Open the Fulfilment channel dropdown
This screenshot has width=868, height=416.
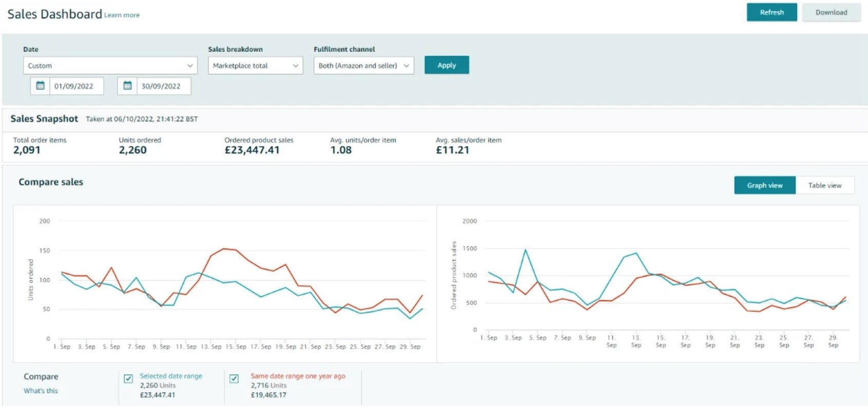click(x=363, y=66)
